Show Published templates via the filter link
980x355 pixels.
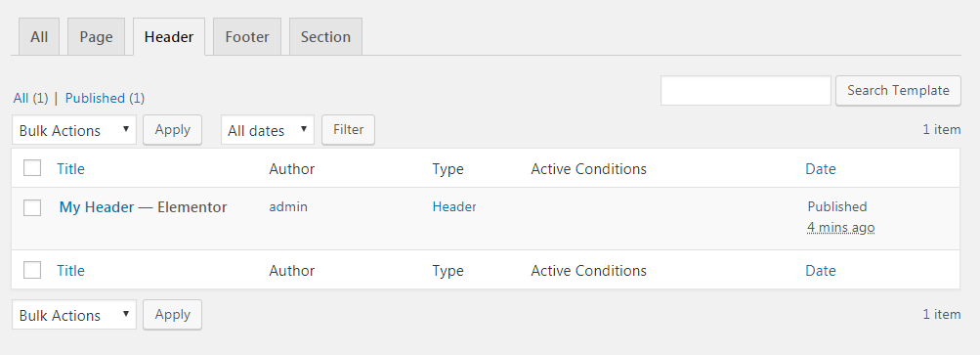click(x=95, y=99)
